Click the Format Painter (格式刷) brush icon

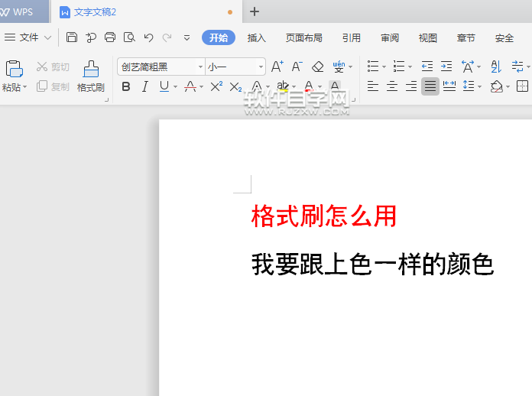tap(91, 69)
